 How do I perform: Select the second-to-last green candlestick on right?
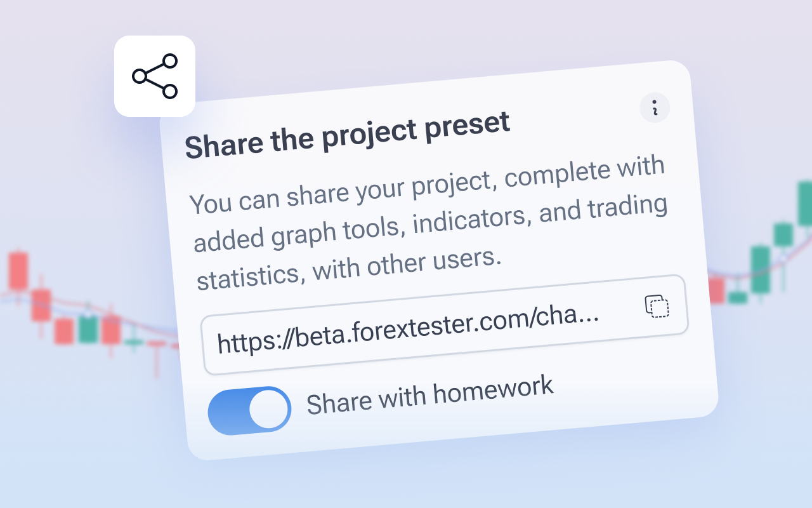point(783,235)
